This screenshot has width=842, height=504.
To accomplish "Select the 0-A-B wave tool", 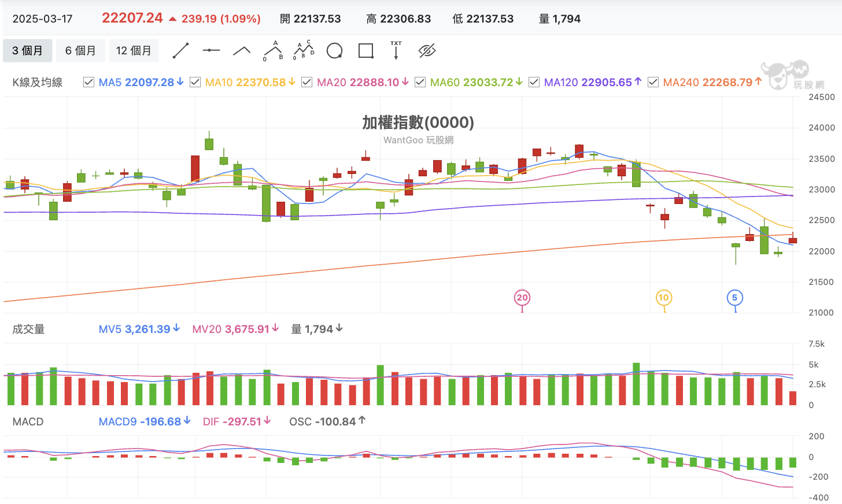I will coord(273,51).
